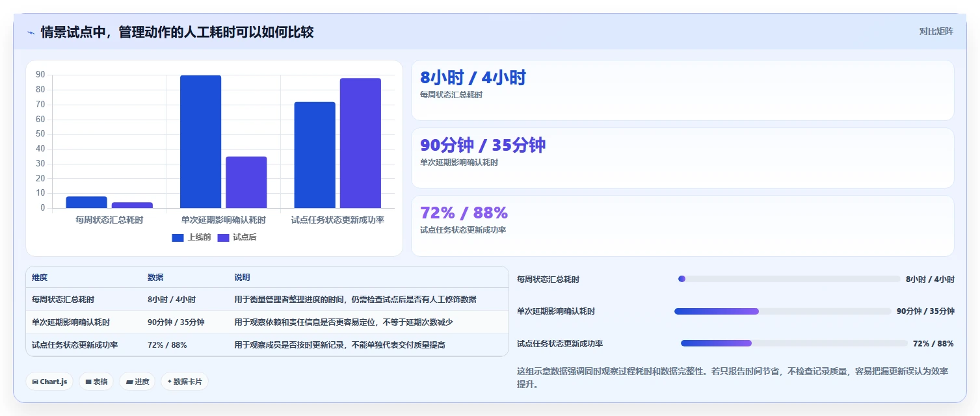This screenshot has width=980, height=416.
Task: Click table cell 试点任务状态更新成功率
Action: pyautogui.click(x=75, y=345)
